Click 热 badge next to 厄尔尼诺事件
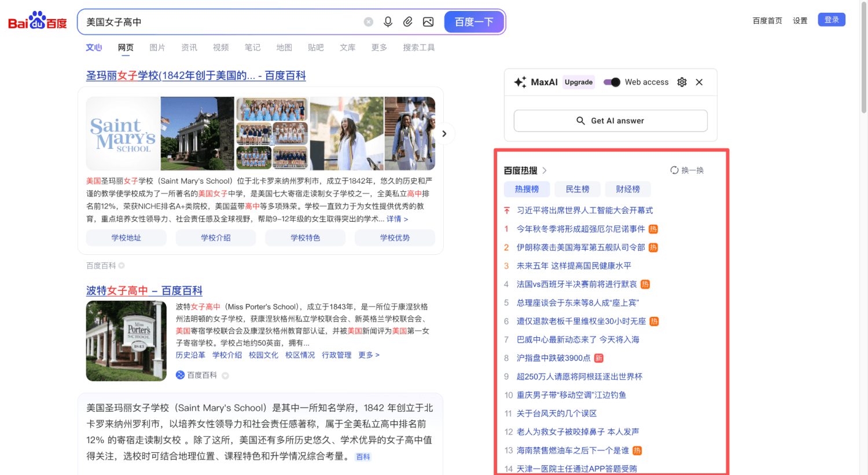 coord(653,229)
